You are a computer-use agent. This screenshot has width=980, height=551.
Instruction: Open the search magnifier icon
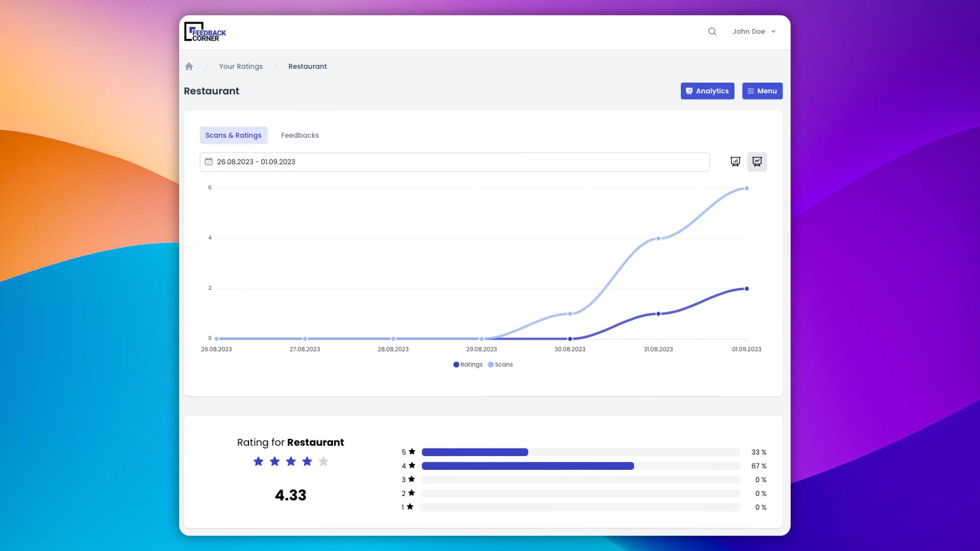tap(712, 32)
